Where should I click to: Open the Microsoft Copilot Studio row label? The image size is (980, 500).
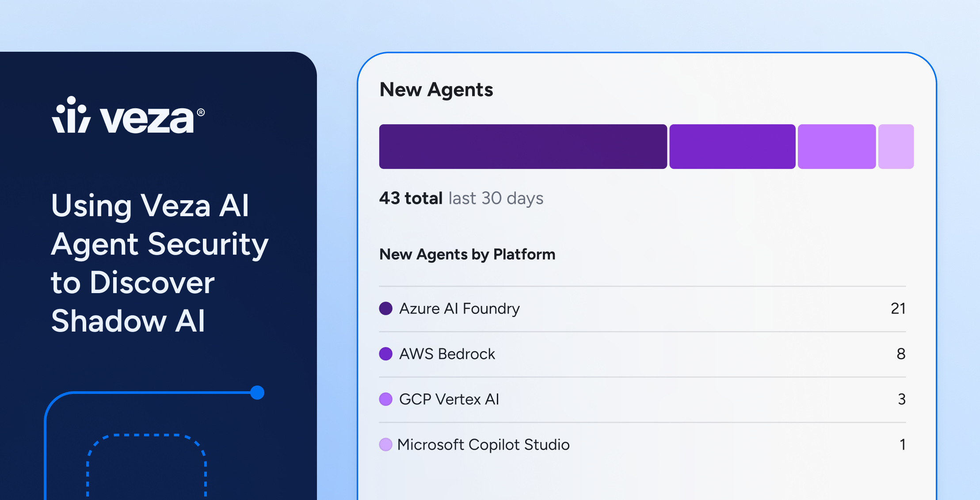[x=483, y=444]
